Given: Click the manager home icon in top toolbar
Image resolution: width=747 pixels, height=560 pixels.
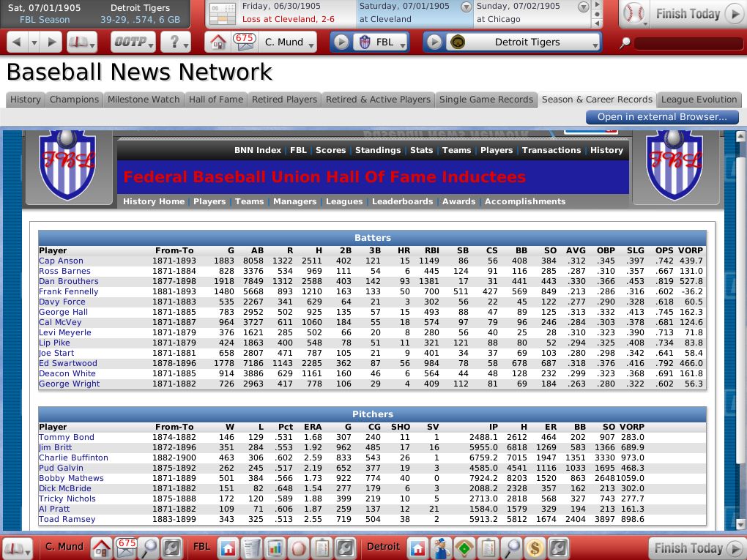Looking at the screenshot, I should point(216,42).
